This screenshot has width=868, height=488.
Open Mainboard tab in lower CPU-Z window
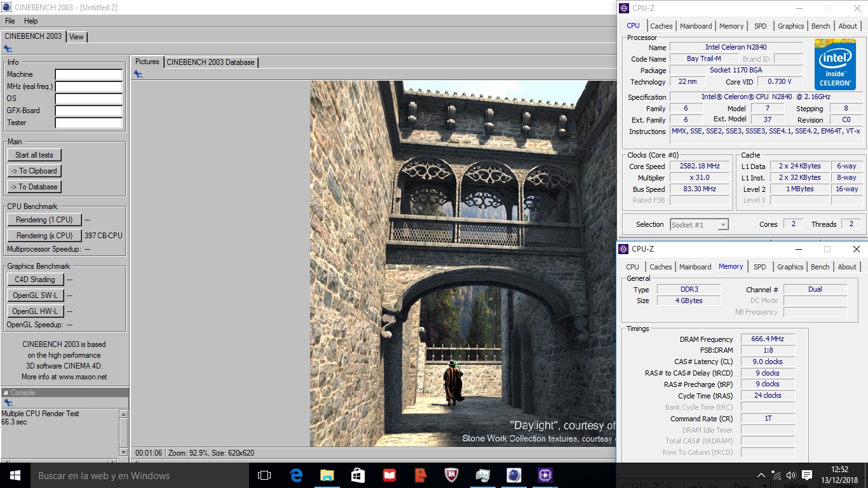click(695, 267)
